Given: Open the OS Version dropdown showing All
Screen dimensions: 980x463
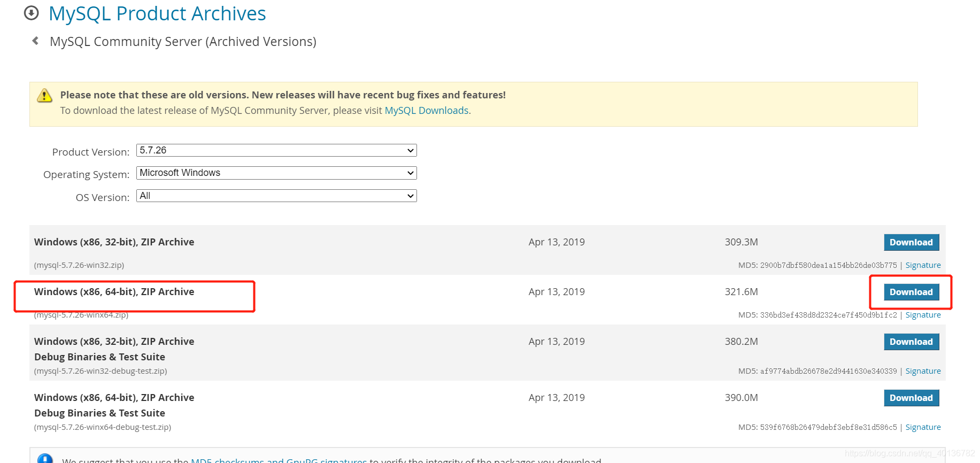Looking at the screenshot, I should tap(276, 196).
